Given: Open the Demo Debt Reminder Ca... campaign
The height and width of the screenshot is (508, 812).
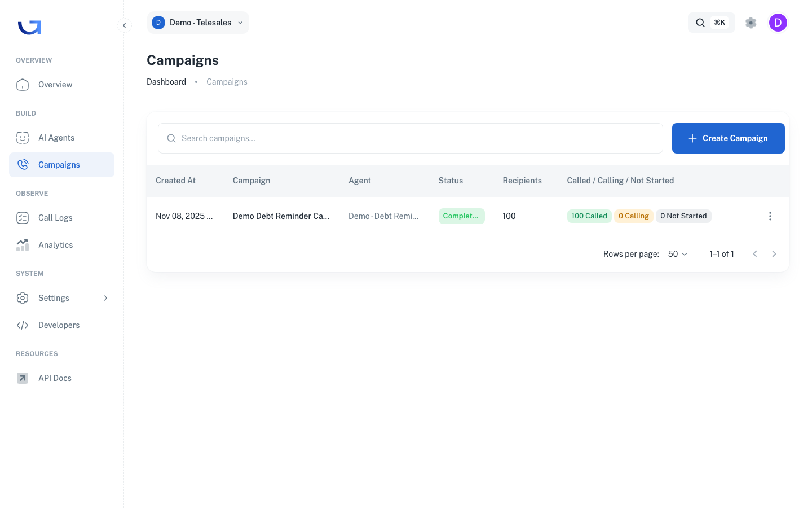Looking at the screenshot, I should point(281,216).
